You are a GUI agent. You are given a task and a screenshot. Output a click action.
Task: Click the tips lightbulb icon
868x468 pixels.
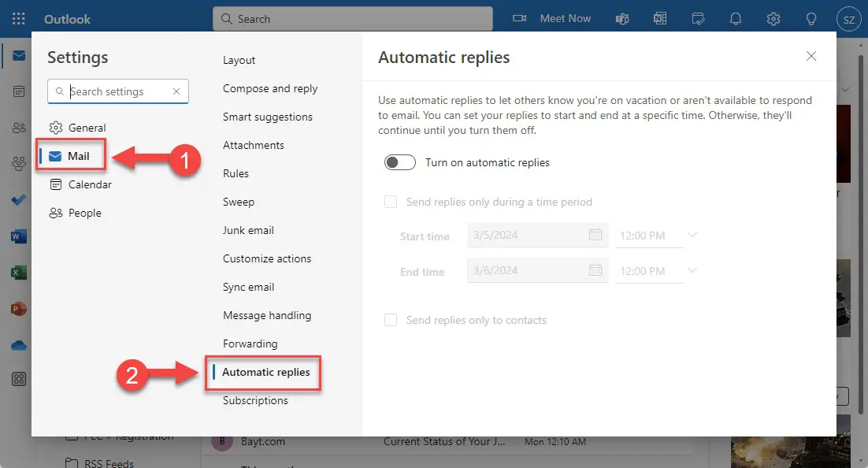(811, 19)
